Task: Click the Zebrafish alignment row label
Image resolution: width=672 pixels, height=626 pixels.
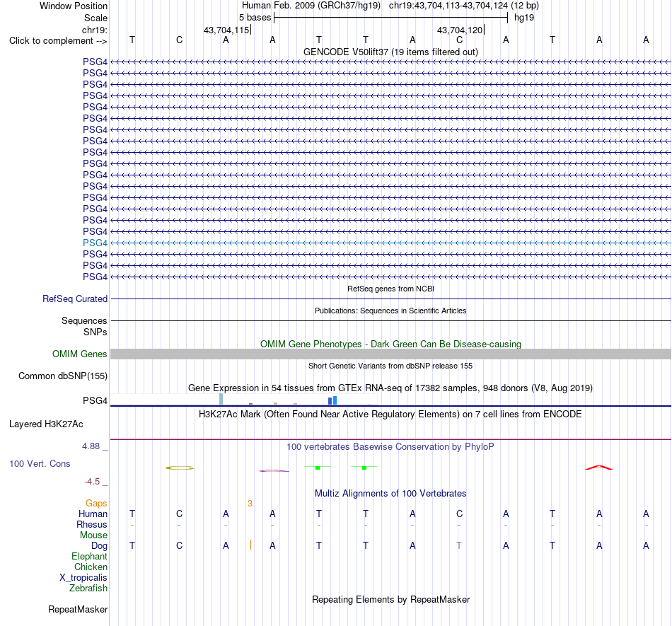Action: [x=88, y=588]
